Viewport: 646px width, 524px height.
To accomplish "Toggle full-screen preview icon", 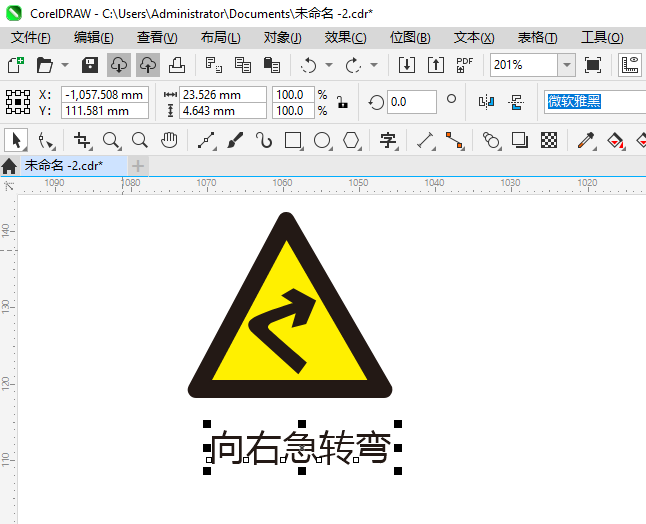I will point(592,65).
